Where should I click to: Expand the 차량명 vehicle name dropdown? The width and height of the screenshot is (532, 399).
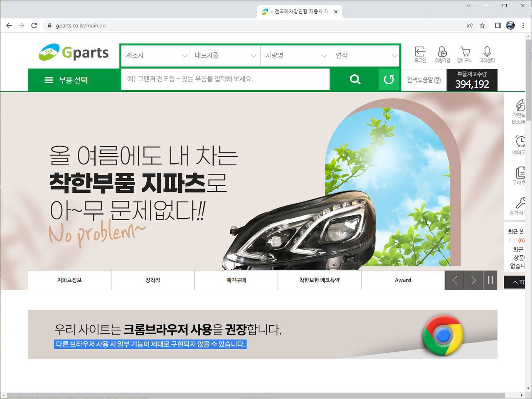[296, 55]
